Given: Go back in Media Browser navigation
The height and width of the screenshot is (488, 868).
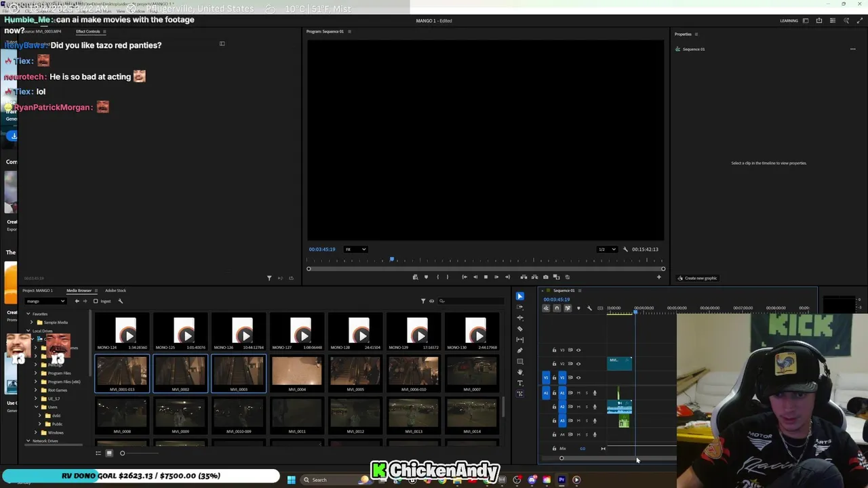Looking at the screenshot, I should tap(77, 301).
